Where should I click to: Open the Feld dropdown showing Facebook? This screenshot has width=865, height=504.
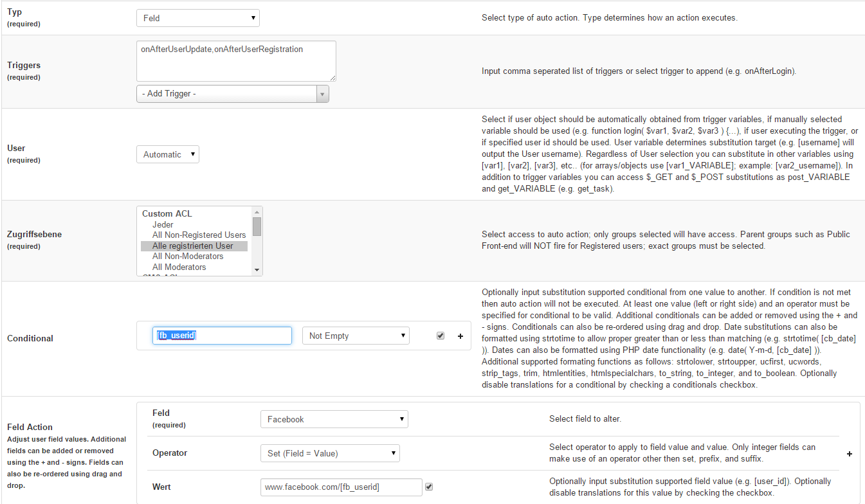click(334, 419)
